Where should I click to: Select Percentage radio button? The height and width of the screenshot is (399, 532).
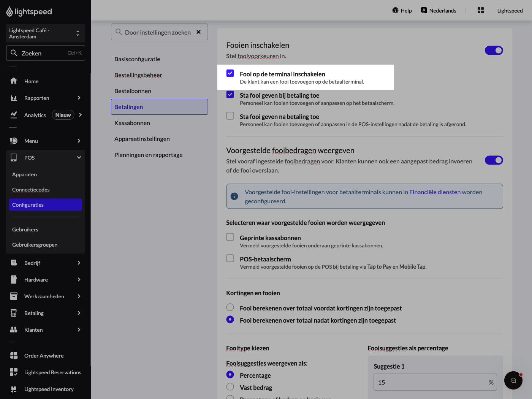point(230,374)
